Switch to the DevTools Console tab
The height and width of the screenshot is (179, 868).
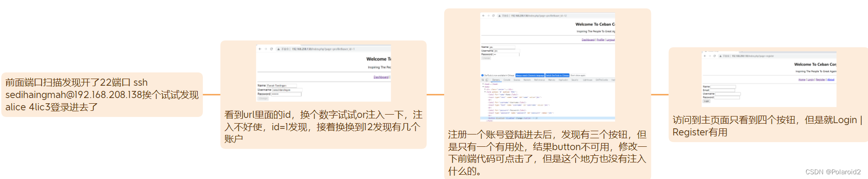[x=507, y=80]
